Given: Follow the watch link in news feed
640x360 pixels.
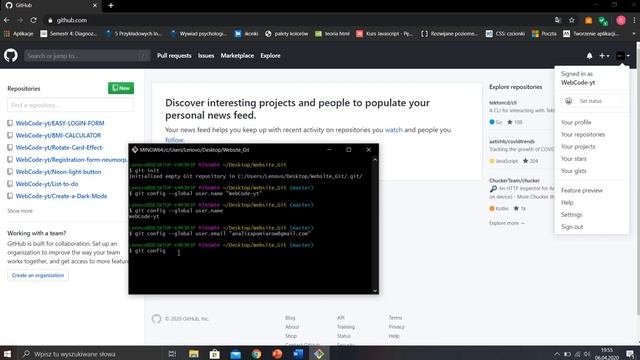Looking at the screenshot, I should coord(393,130).
